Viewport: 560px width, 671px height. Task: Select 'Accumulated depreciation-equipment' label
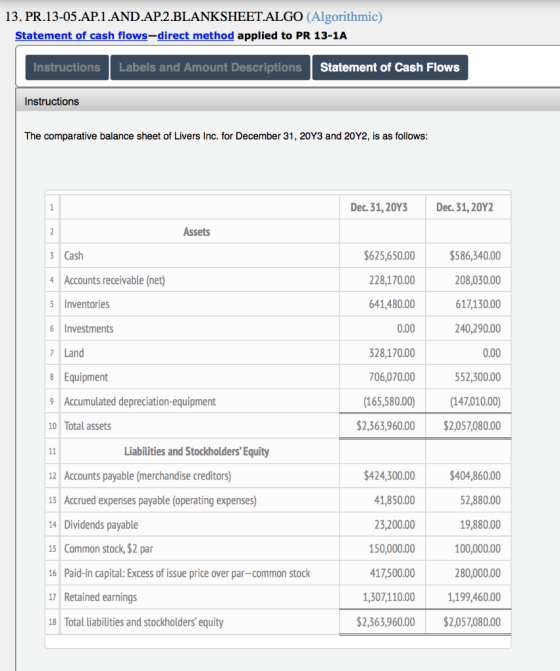point(139,401)
